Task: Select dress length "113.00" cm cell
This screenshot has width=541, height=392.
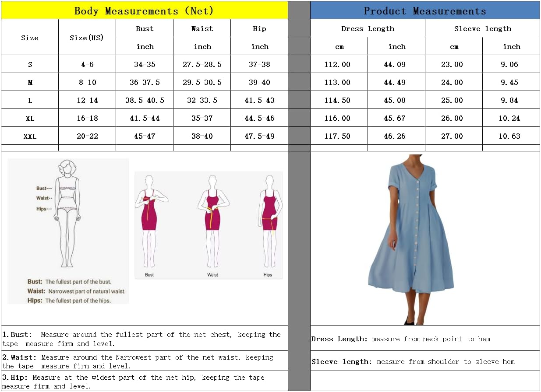Action: click(339, 82)
